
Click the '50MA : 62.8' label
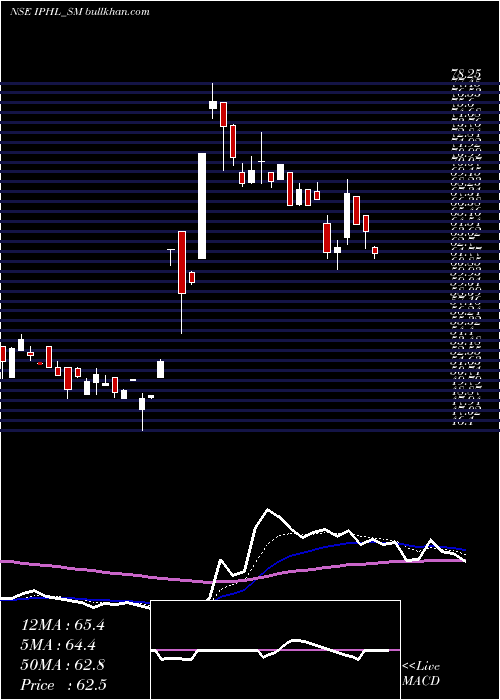(63, 665)
